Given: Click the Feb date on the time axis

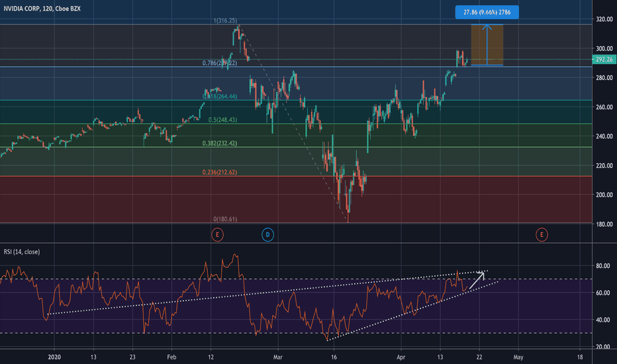Looking at the screenshot, I should click(x=171, y=357).
